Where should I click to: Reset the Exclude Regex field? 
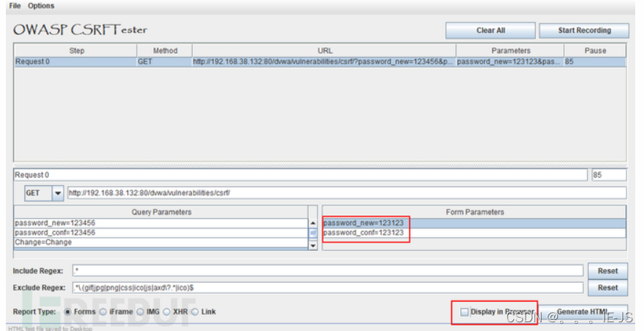point(607,288)
